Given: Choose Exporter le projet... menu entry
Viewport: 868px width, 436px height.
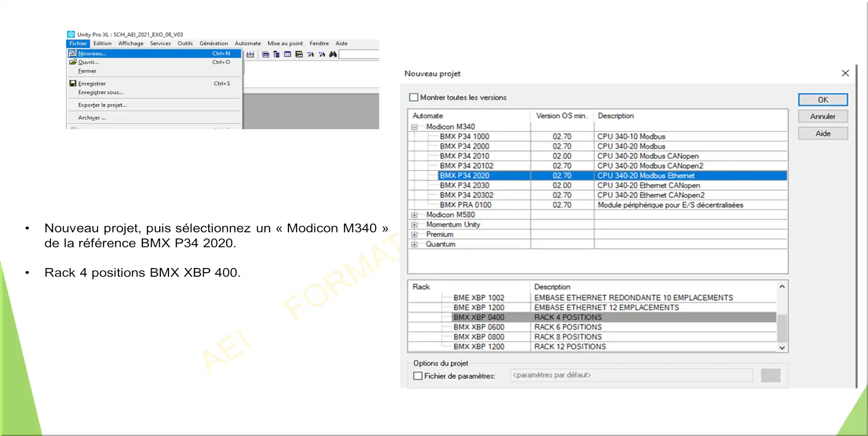Looking at the screenshot, I should (x=154, y=105).
